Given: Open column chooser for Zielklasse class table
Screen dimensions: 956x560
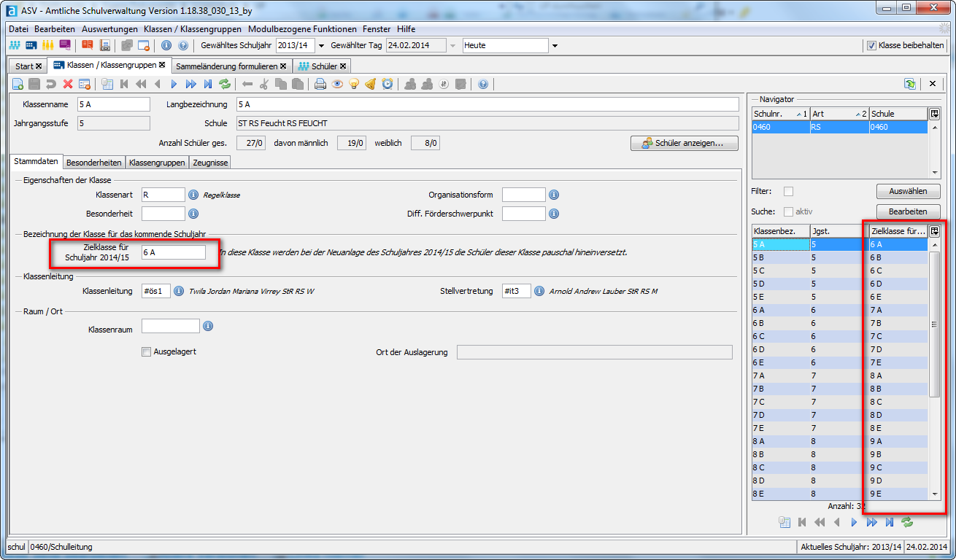Looking at the screenshot, I should [x=934, y=230].
